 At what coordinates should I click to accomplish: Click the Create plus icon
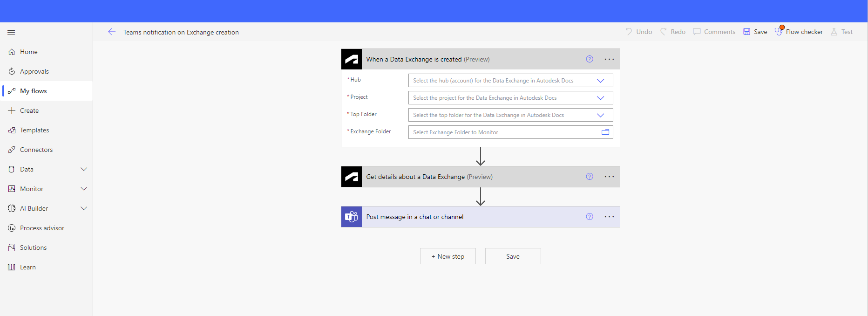click(x=12, y=110)
